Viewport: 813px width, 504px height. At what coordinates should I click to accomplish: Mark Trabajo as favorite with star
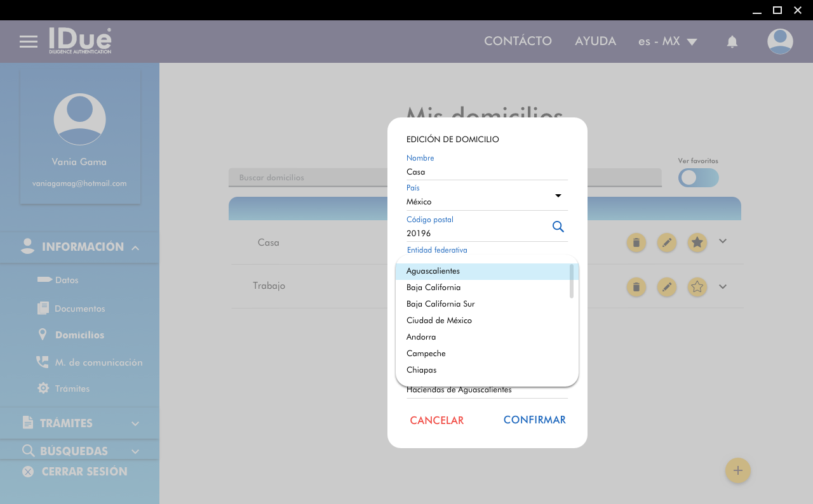point(697,287)
